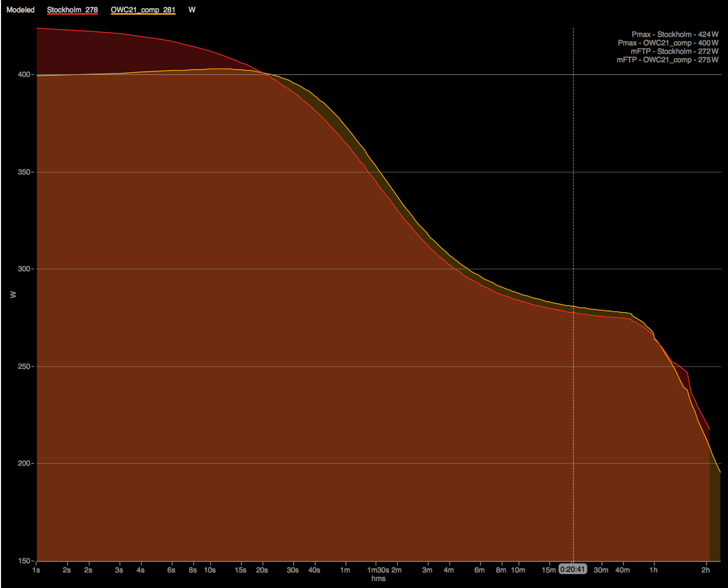This screenshot has width=728, height=588.
Task: Select the Pmax - Stockholm - 424 W annotation
Action: pyautogui.click(x=675, y=34)
